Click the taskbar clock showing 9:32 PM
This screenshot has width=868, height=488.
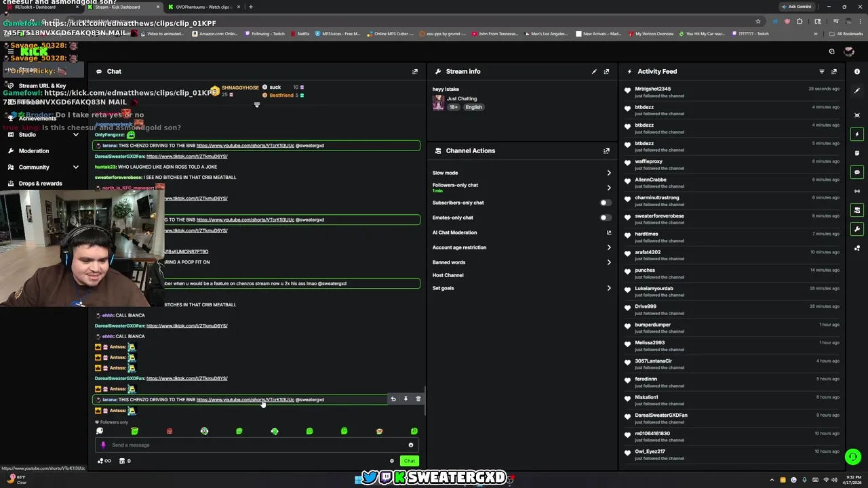[x=853, y=480]
